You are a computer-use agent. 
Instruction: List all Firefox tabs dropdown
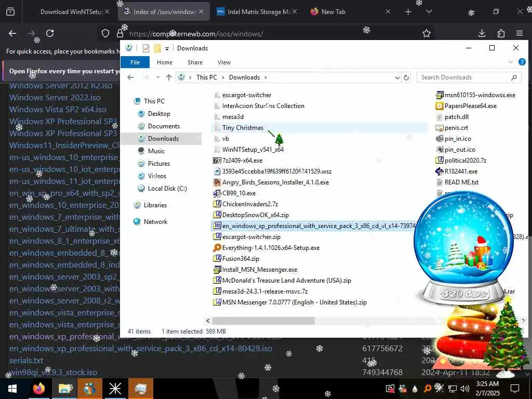coord(429,12)
